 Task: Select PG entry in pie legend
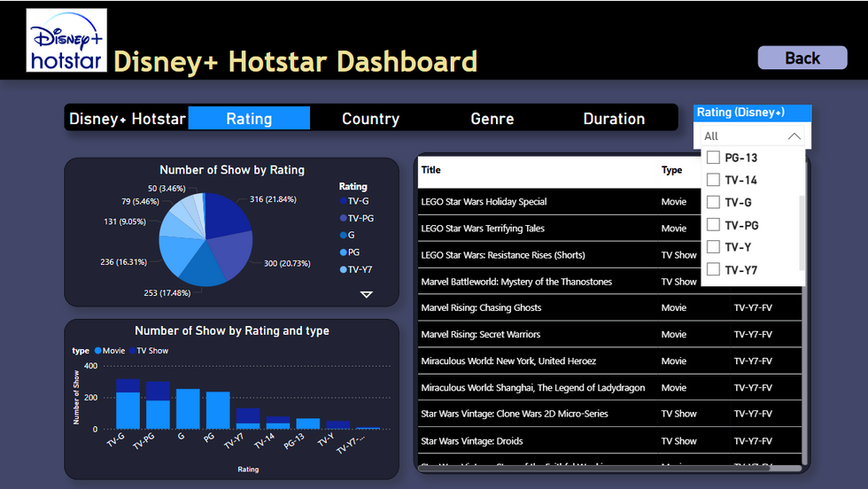tap(350, 252)
